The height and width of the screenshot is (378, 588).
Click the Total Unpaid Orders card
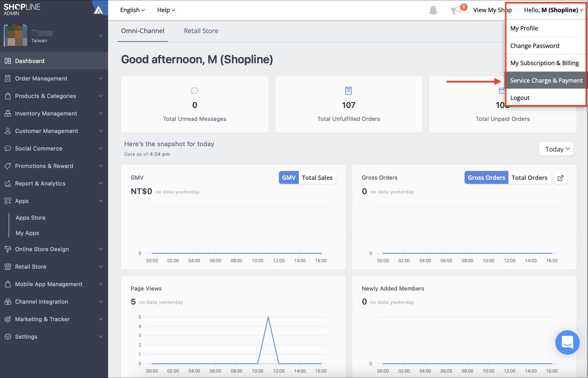[503, 104]
